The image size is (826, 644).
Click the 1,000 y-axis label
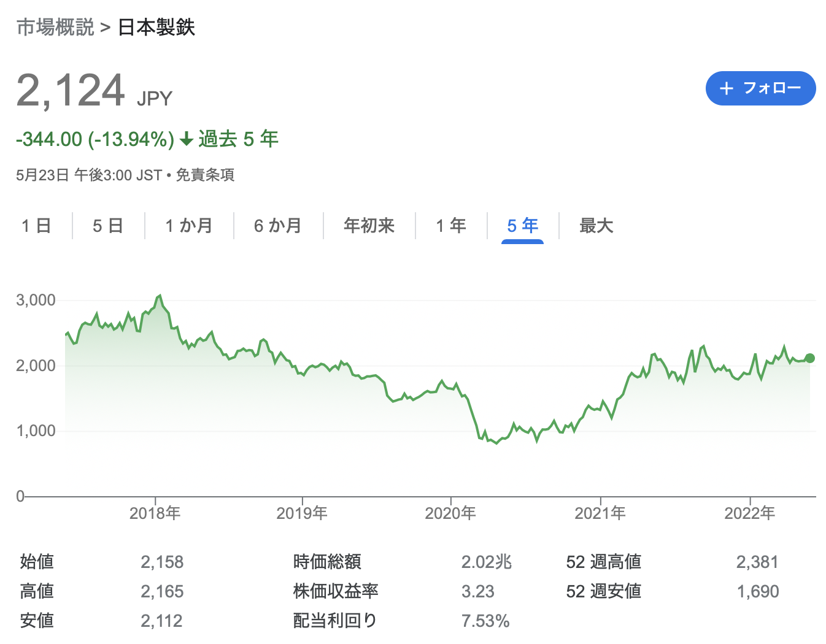[36, 431]
